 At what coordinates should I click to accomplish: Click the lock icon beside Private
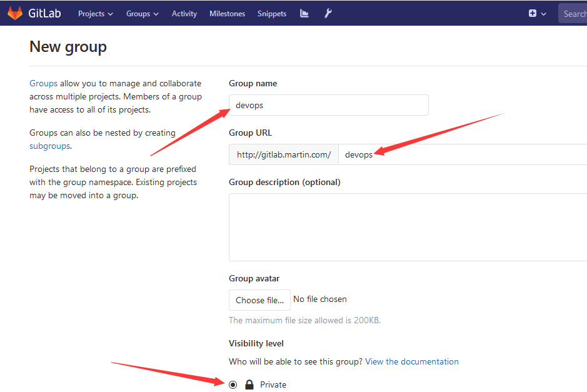pos(249,384)
